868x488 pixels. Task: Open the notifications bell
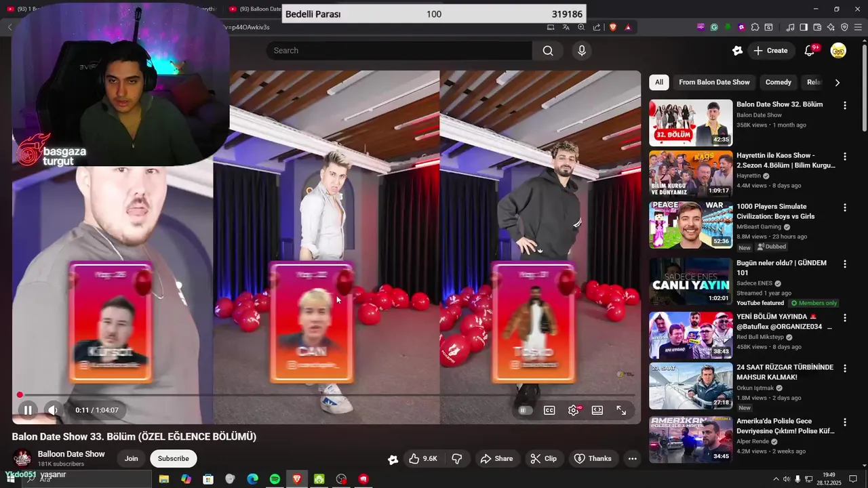click(810, 51)
